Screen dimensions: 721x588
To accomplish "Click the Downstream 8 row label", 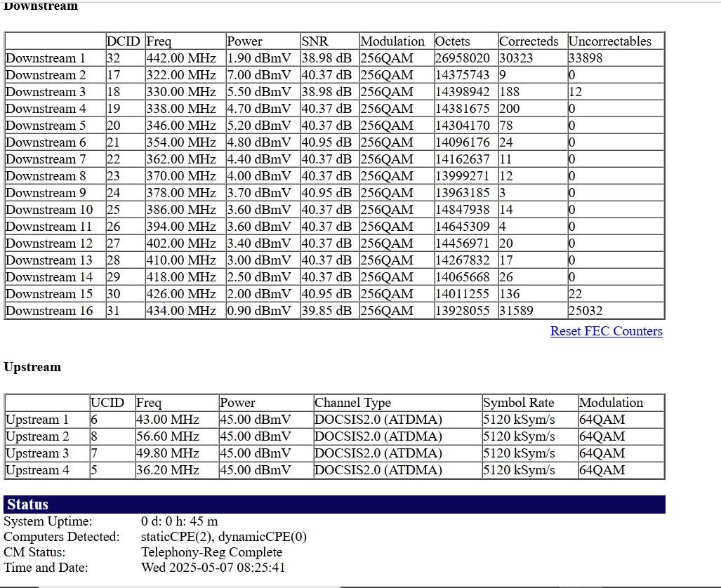I will [45, 176].
